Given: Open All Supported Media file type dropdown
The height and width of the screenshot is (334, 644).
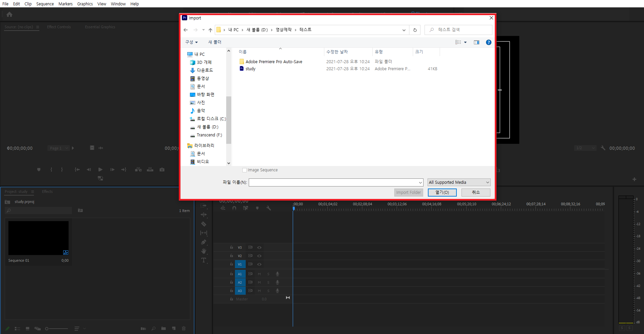Looking at the screenshot, I should coord(459,182).
